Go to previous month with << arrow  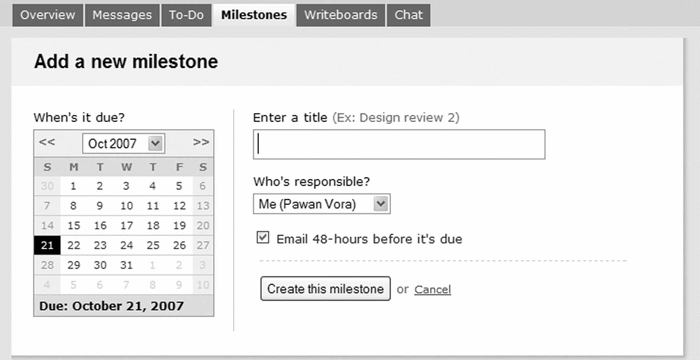[47, 142]
